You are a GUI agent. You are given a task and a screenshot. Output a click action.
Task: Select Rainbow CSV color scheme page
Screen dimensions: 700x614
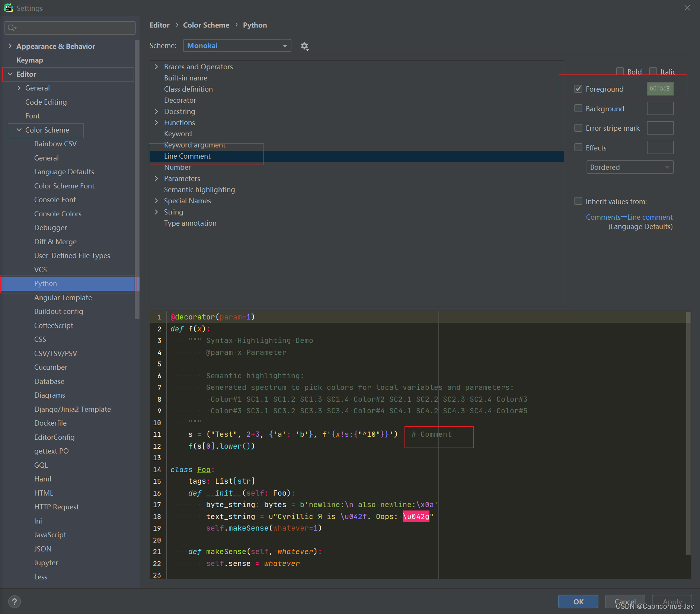(55, 144)
